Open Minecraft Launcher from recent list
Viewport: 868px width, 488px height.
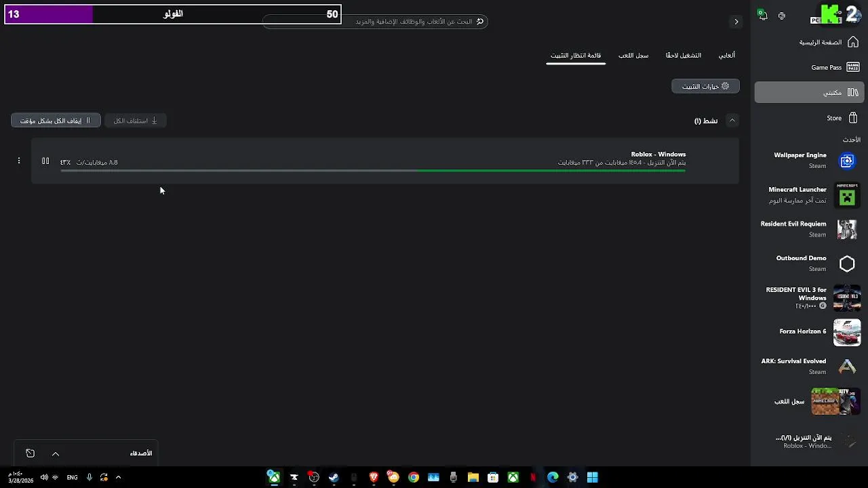tap(808, 195)
